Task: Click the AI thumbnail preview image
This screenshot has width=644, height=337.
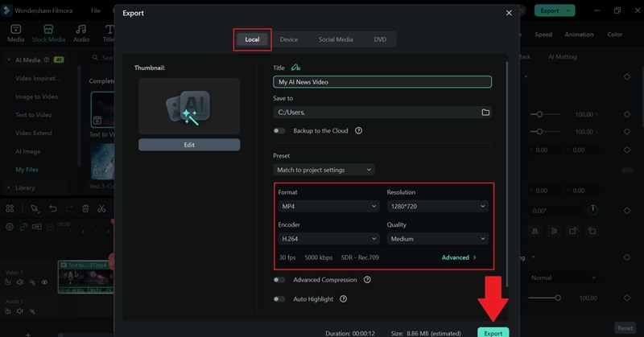Action: click(189, 106)
